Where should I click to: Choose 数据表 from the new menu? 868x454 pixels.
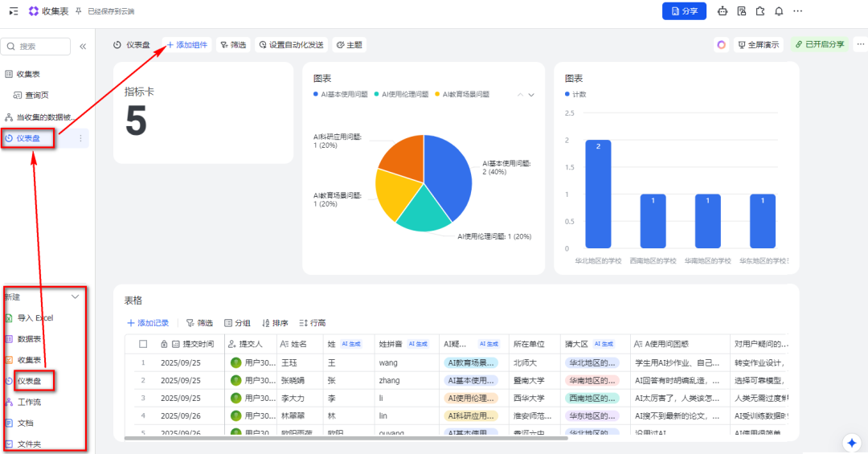(x=29, y=339)
